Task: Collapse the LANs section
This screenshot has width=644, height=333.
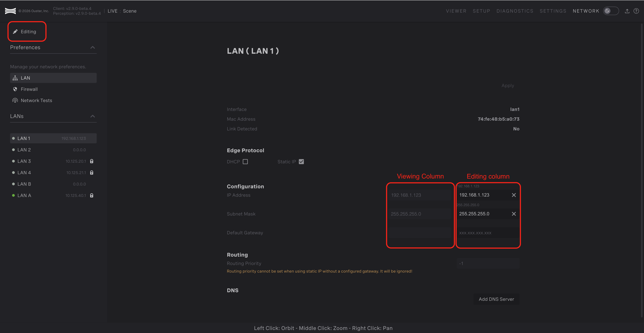Action: (93, 116)
